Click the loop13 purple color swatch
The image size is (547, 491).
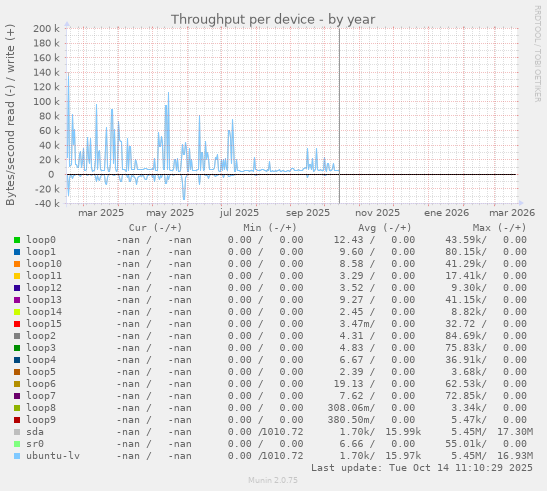click(17, 300)
